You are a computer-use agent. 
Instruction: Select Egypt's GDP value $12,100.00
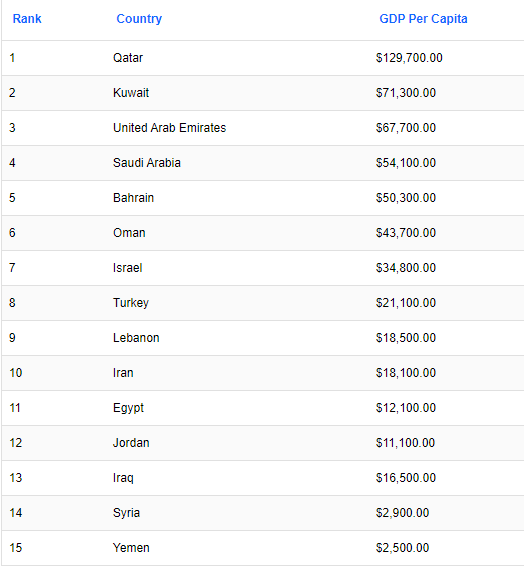coord(406,408)
